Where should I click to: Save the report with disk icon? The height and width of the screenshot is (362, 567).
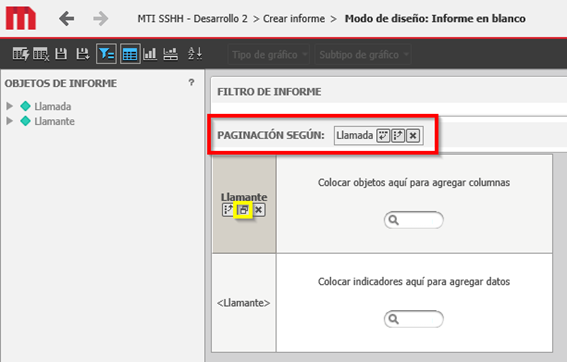pyautogui.click(x=61, y=54)
